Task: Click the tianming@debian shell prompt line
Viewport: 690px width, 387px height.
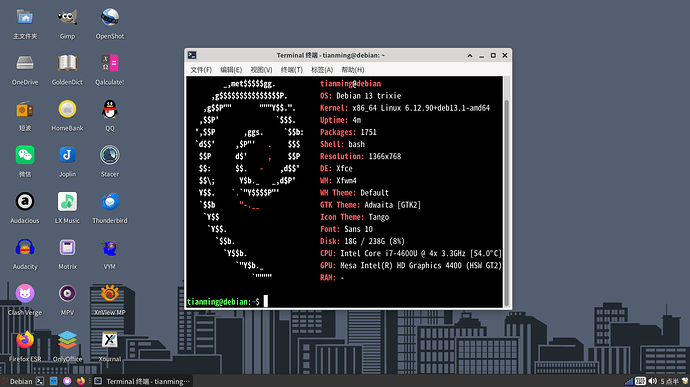Action: pos(223,302)
